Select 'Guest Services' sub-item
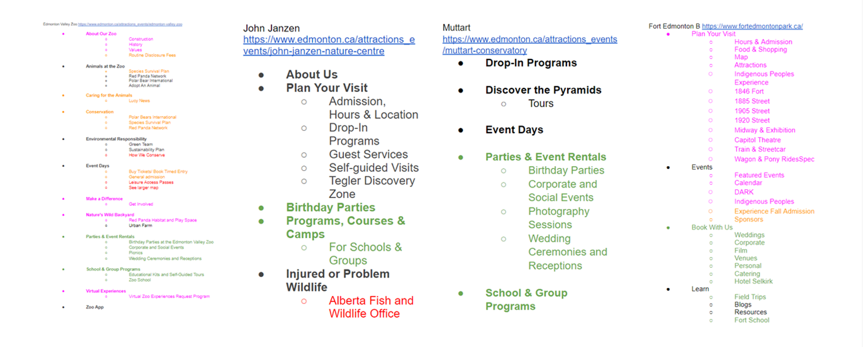The image size is (868, 347). pos(368,154)
